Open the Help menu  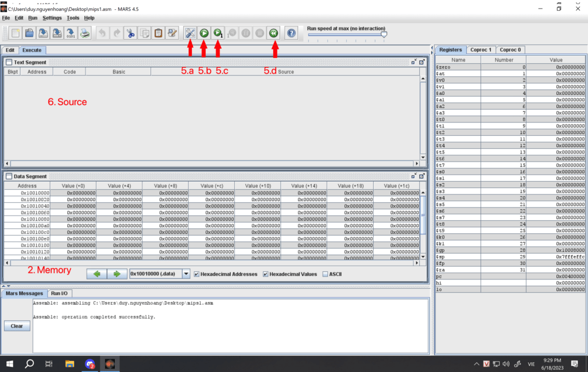(89, 18)
